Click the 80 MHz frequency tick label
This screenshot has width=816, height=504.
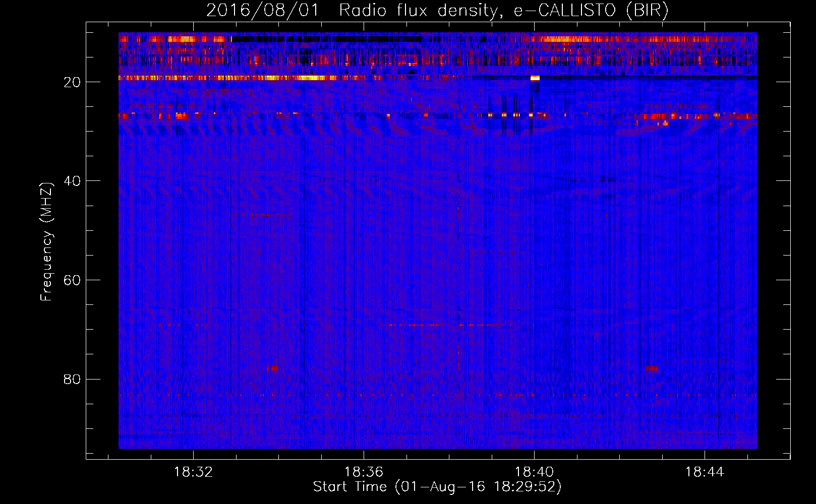pyautogui.click(x=73, y=379)
